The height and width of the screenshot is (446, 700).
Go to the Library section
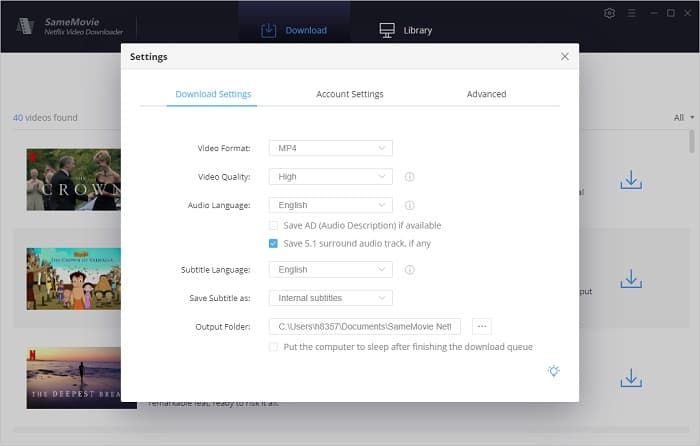click(405, 30)
